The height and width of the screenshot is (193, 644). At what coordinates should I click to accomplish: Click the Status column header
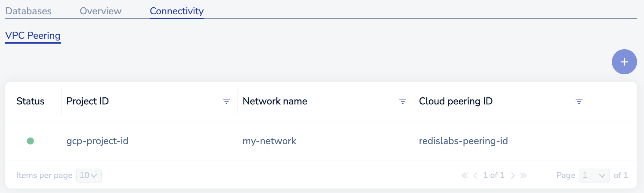pyautogui.click(x=30, y=101)
